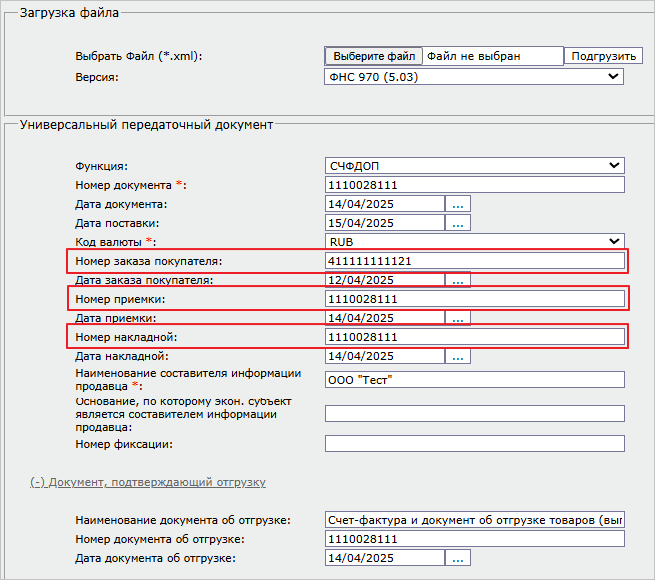Screen dimensions: 655x580
Task: Open date picker for Дата документа об отгрузке
Action: 458,558
